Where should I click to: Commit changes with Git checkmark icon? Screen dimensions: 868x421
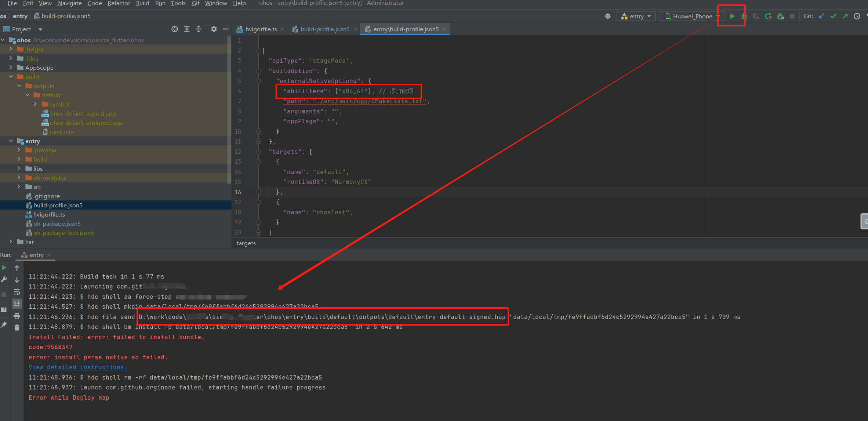(833, 16)
